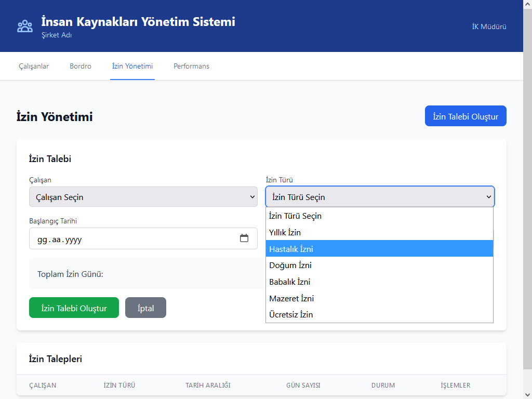This screenshot has height=399, width=532.
Task: Submit with green İzin Talebi Oluştur button
Action: (74, 308)
